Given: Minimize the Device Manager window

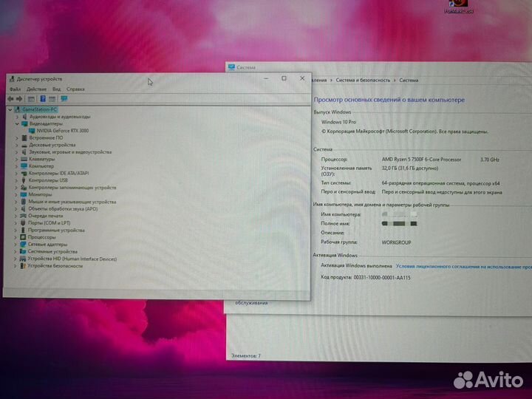Looking at the screenshot, I should [266, 79].
